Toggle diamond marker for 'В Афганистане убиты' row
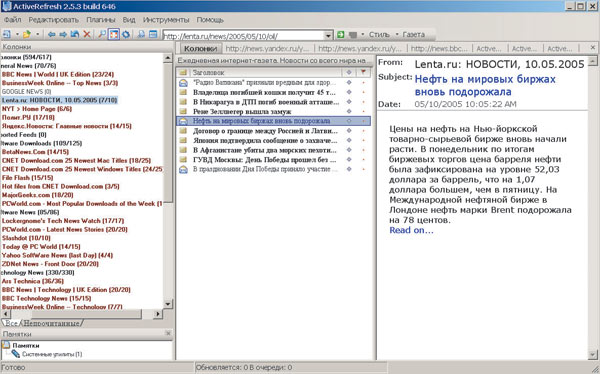Image resolution: width=600 pixels, height=374 pixels. tap(349, 150)
